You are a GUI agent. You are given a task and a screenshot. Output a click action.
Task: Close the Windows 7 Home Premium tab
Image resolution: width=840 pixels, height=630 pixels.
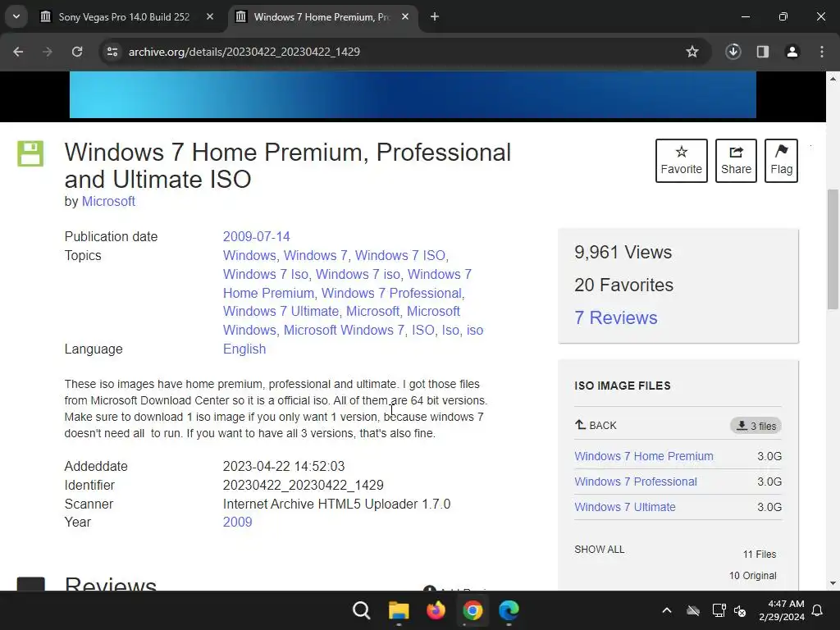click(405, 17)
